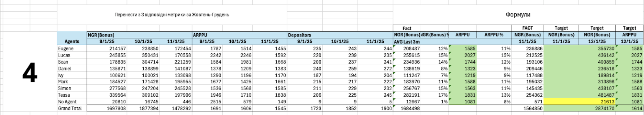Click Mark's ARPPU % value 11%

point(494,82)
